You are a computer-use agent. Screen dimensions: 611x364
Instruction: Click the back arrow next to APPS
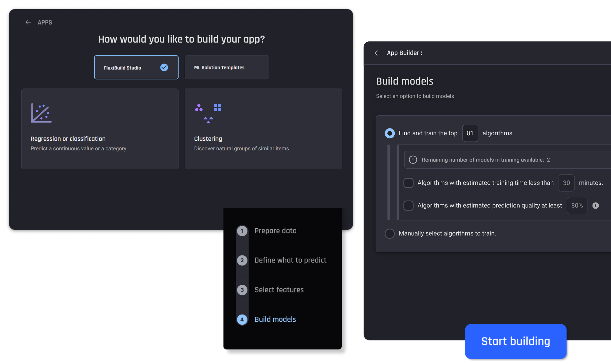click(28, 22)
